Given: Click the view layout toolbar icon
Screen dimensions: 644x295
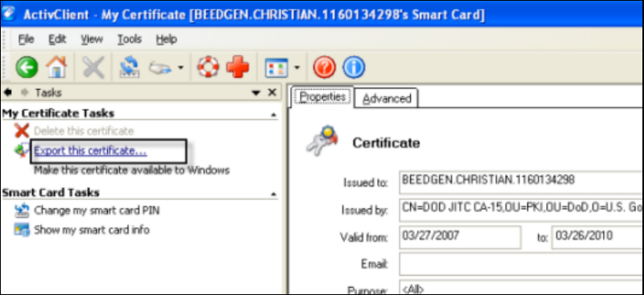Looking at the screenshot, I should click(x=277, y=68).
